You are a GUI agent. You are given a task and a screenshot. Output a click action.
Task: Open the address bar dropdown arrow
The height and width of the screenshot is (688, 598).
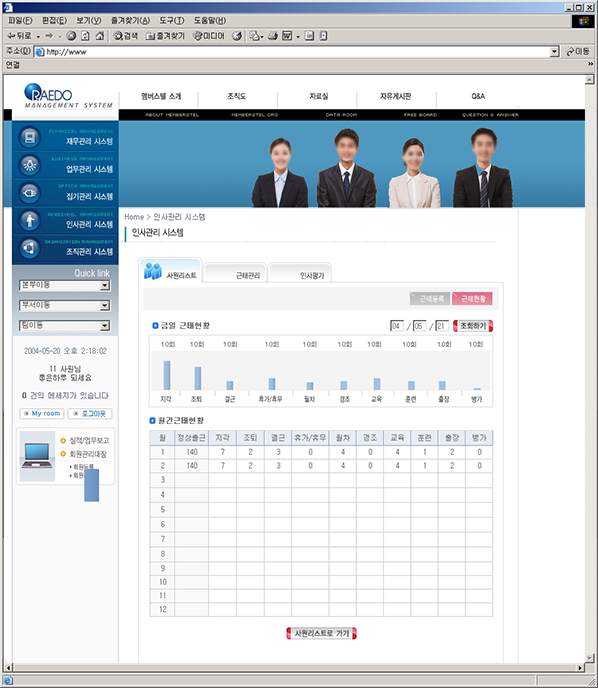[x=555, y=52]
